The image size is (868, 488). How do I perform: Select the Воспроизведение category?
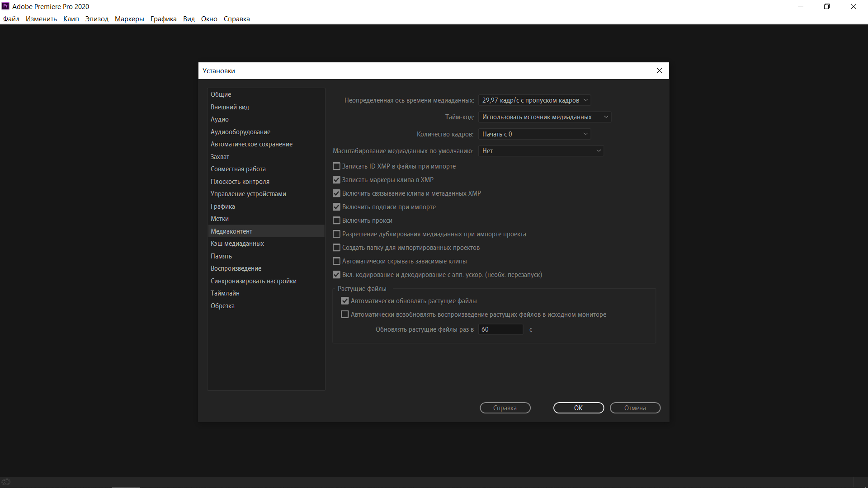point(266,268)
